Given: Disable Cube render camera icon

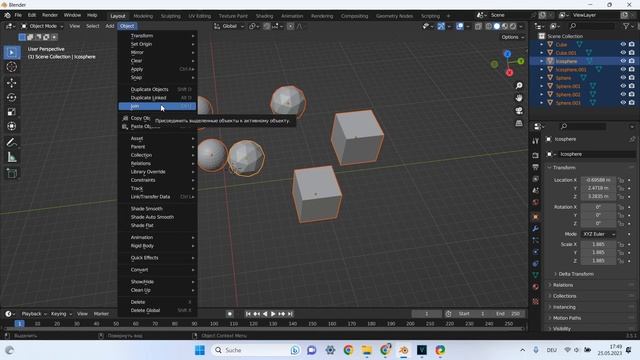Looking at the screenshot, I should [632, 44].
